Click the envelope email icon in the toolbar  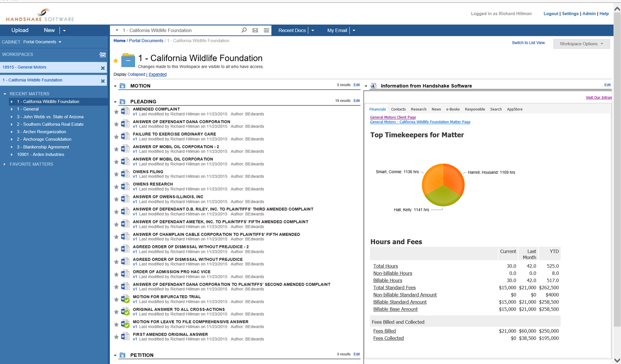[x=255, y=30]
